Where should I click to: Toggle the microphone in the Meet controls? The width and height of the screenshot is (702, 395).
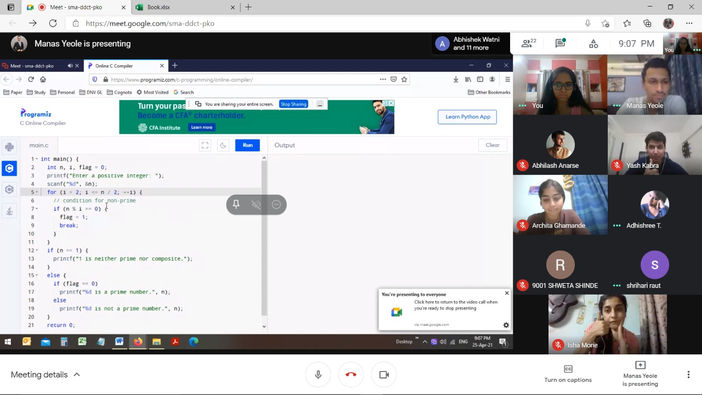tap(318, 374)
